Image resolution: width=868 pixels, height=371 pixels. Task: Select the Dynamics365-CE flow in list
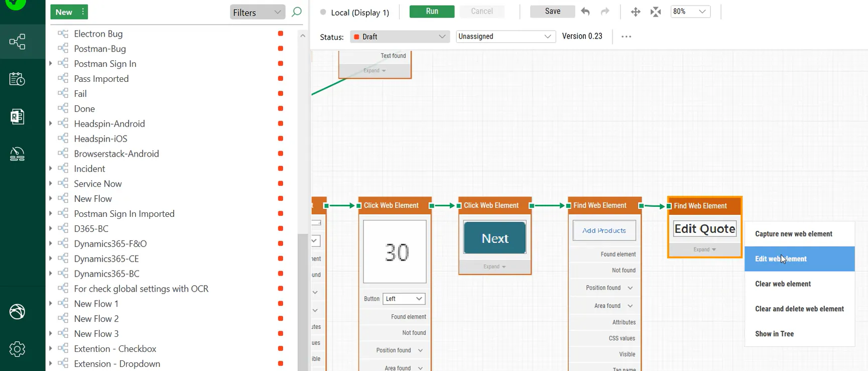coord(106,259)
